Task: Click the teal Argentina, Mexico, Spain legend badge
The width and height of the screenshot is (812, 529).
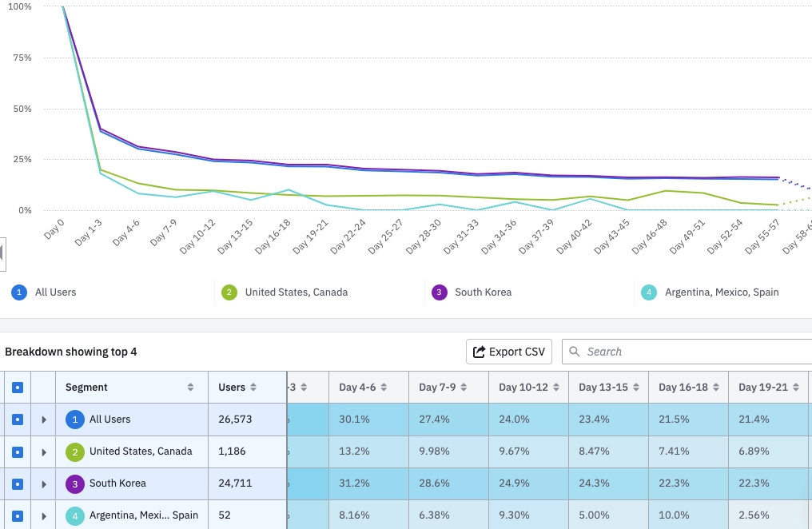Action: pos(649,292)
